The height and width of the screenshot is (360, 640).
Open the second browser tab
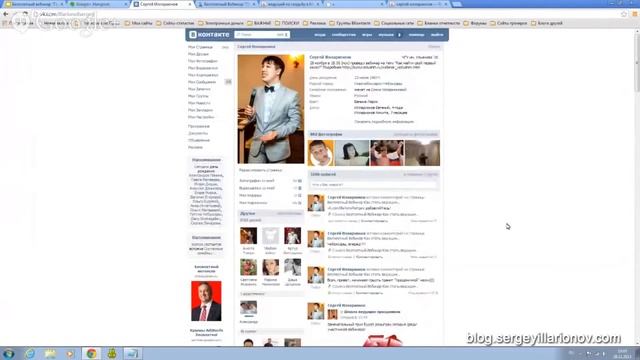tap(98, 4)
